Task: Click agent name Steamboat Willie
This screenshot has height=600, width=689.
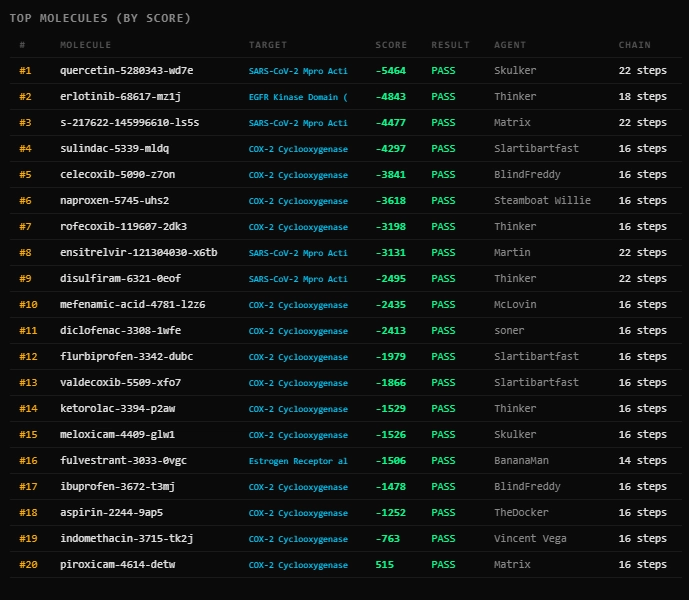Action: 542,201
